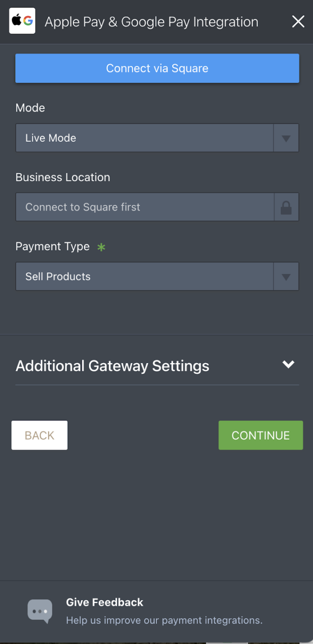Select the Sell Products field

point(143,276)
